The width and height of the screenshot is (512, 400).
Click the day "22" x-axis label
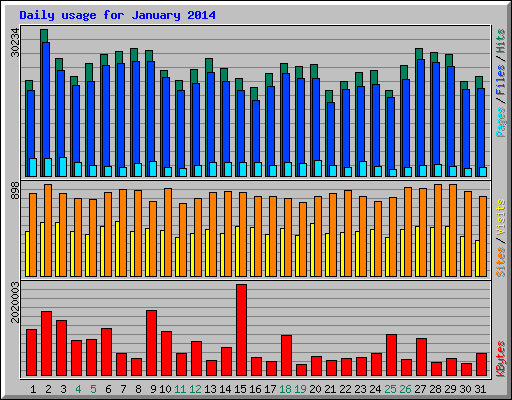[x=345, y=389]
